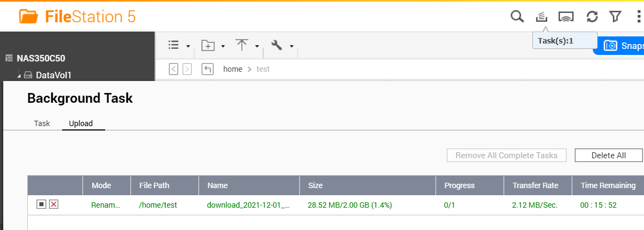Click the Size column header
Image resolution: width=644 pixels, height=230 pixels.
tap(368, 185)
